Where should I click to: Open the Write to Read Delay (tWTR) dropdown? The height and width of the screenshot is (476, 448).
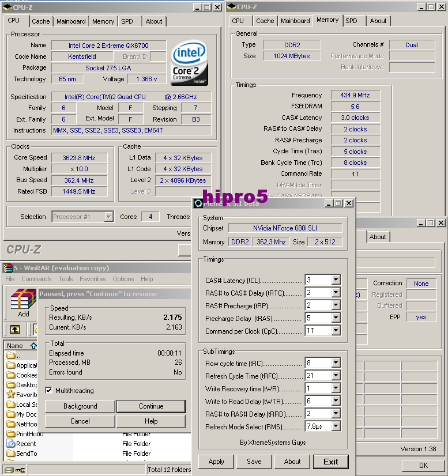pos(336,401)
